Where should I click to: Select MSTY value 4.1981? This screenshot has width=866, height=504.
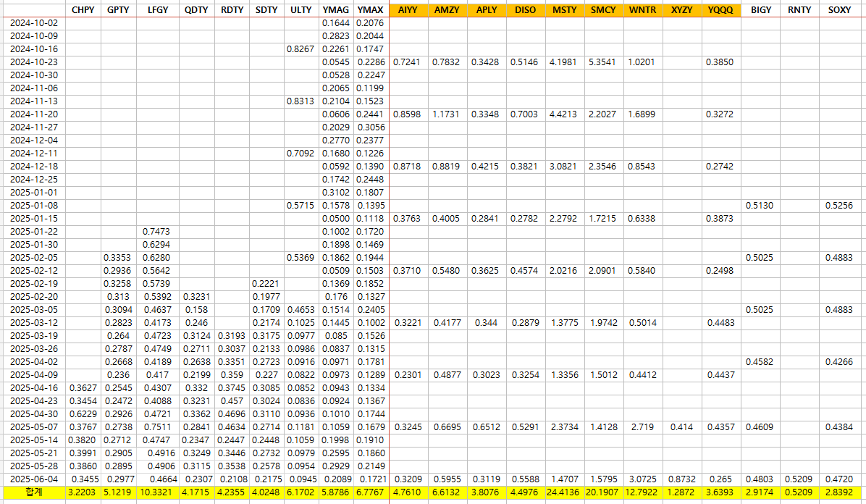[563, 62]
